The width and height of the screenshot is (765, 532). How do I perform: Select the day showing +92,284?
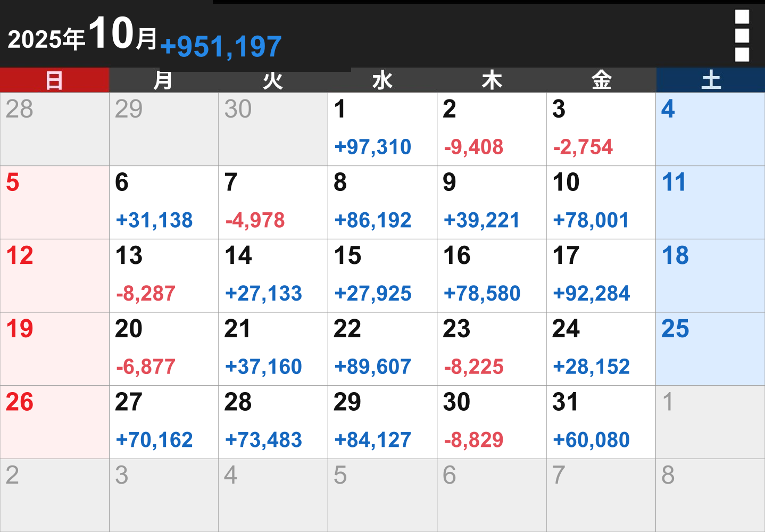coord(601,276)
